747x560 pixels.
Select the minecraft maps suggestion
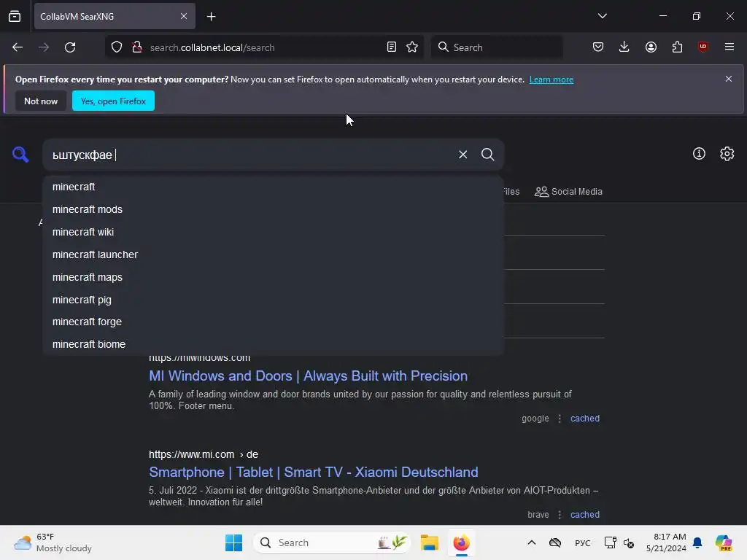[273, 277]
